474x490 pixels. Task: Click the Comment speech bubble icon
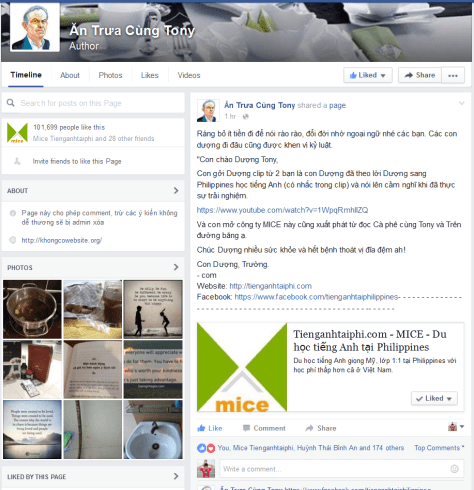tap(246, 428)
